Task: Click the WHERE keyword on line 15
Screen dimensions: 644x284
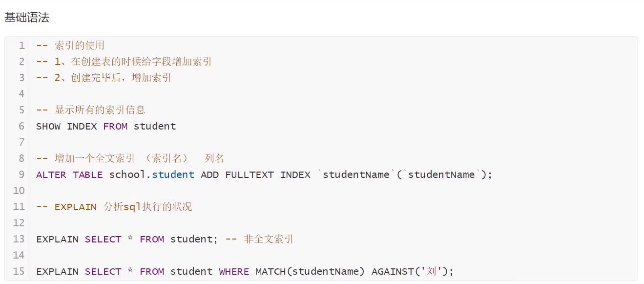Action: point(234,271)
